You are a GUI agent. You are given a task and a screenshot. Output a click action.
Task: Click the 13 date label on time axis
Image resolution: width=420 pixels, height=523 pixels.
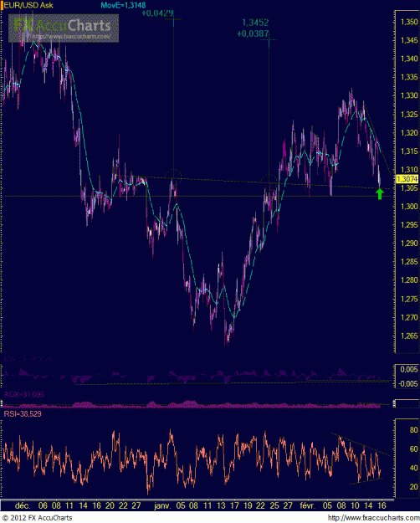pos(221,505)
